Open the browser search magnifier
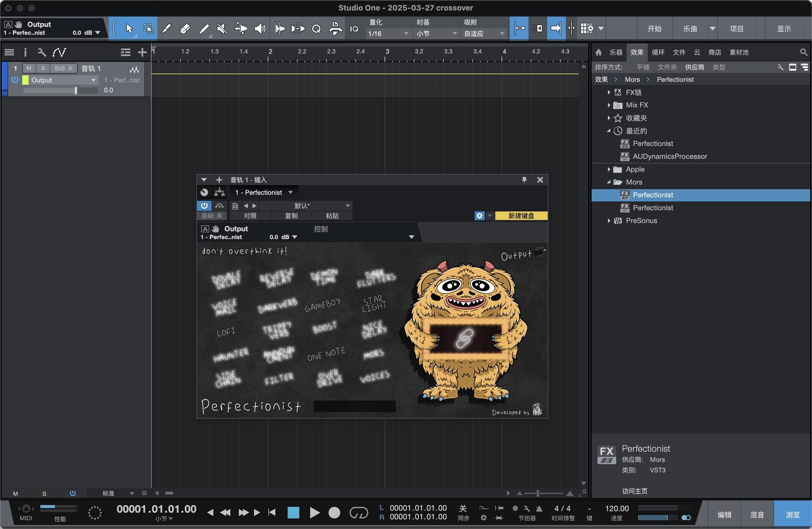This screenshot has height=529, width=812. (804, 52)
